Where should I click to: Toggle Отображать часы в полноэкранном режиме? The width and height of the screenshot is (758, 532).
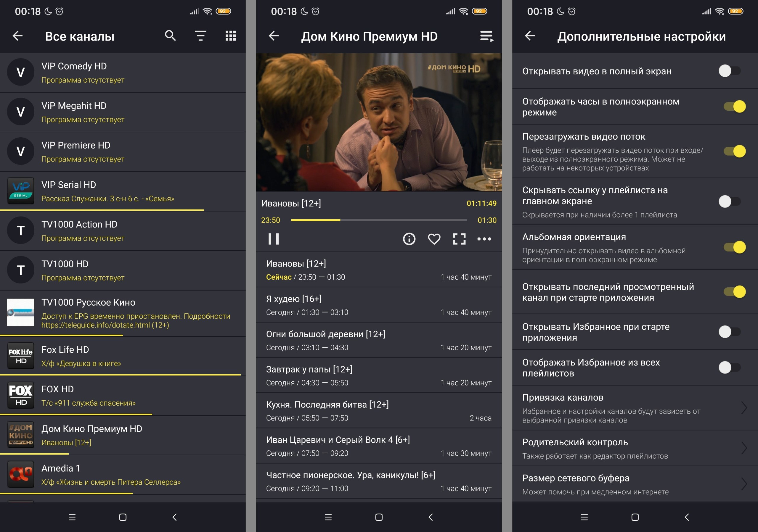pyautogui.click(x=735, y=107)
